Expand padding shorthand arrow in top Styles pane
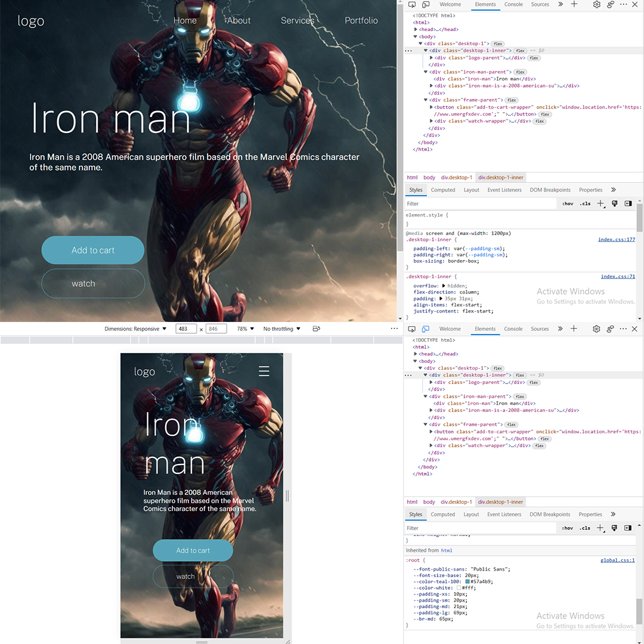 (441, 299)
